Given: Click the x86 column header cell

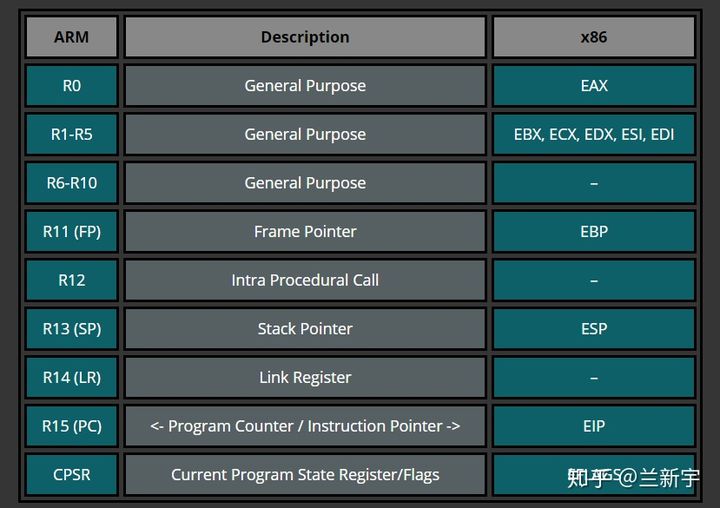Looking at the screenshot, I should pos(594,37).
